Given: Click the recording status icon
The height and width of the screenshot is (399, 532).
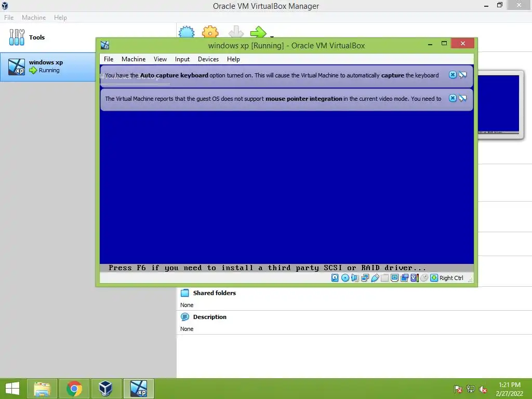Looking at the screenshot, I should click(404, 278).
